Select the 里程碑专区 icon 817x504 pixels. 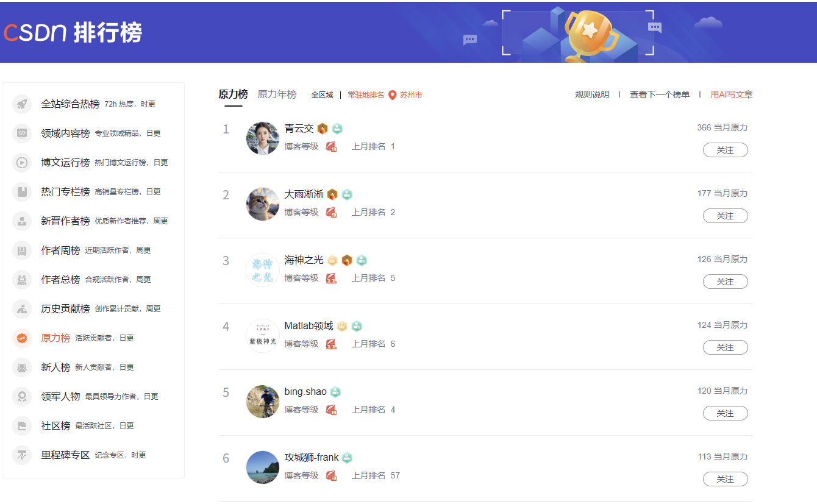22,455
